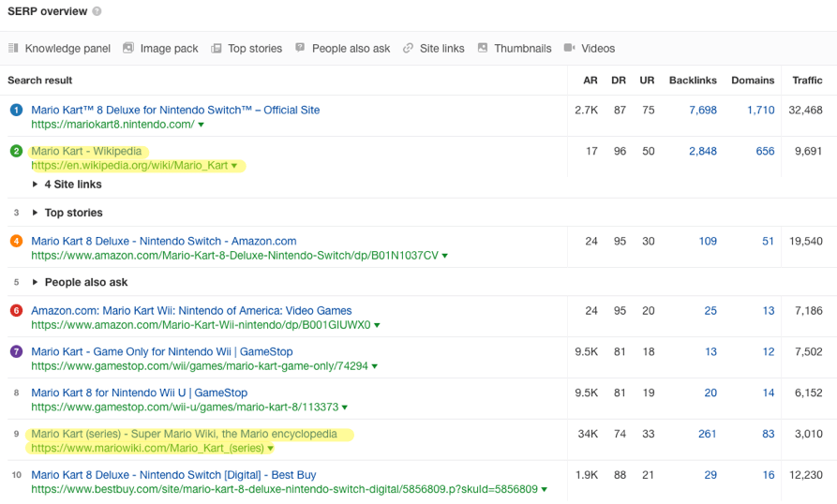The width and height of the screenshot is (837, 504).
Task: Click backlinks count 2,848
Action: point(702,151)
